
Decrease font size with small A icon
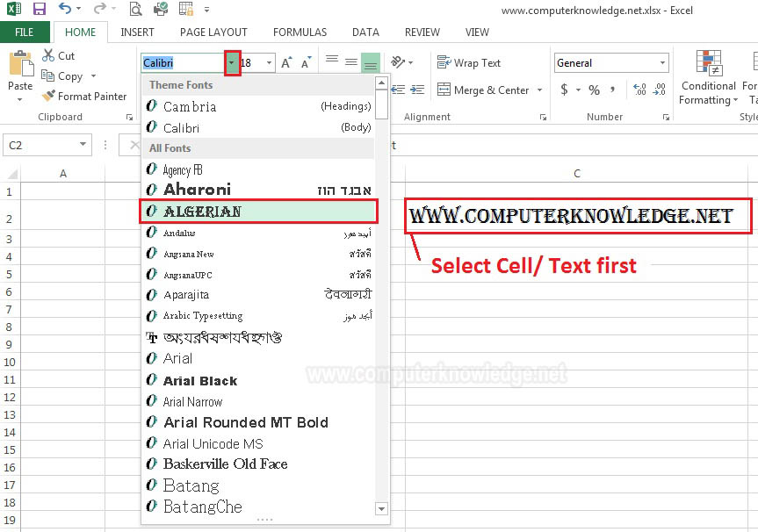(306, 63)
